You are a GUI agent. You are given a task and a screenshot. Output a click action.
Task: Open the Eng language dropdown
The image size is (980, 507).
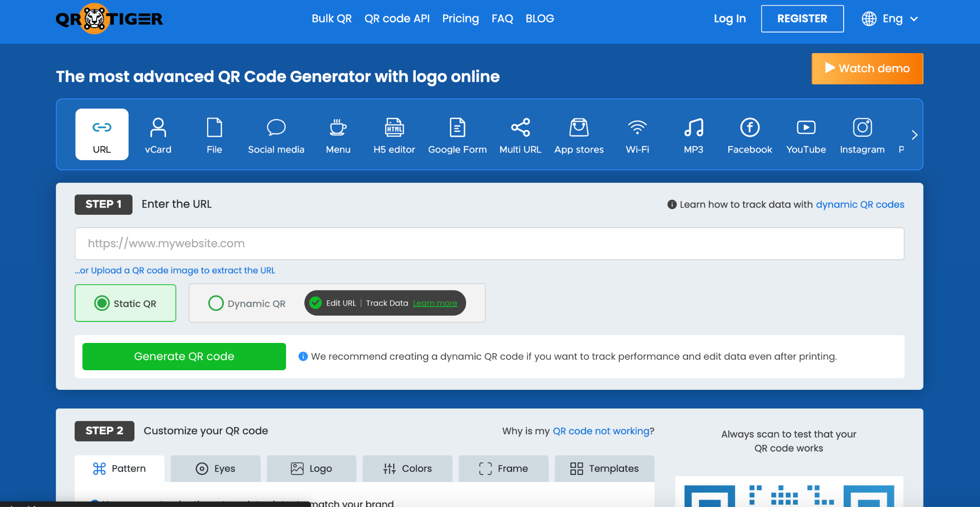[892, 18]
